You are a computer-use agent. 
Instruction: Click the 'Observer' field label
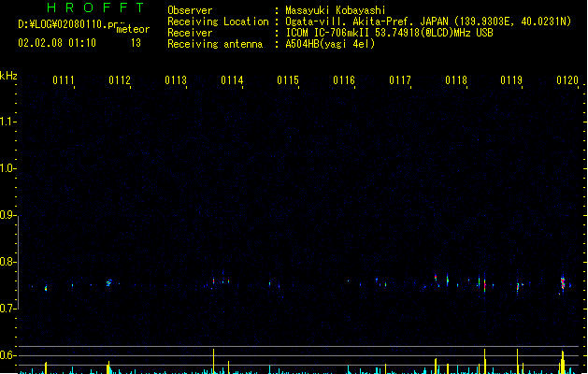[x=190, y=10]
